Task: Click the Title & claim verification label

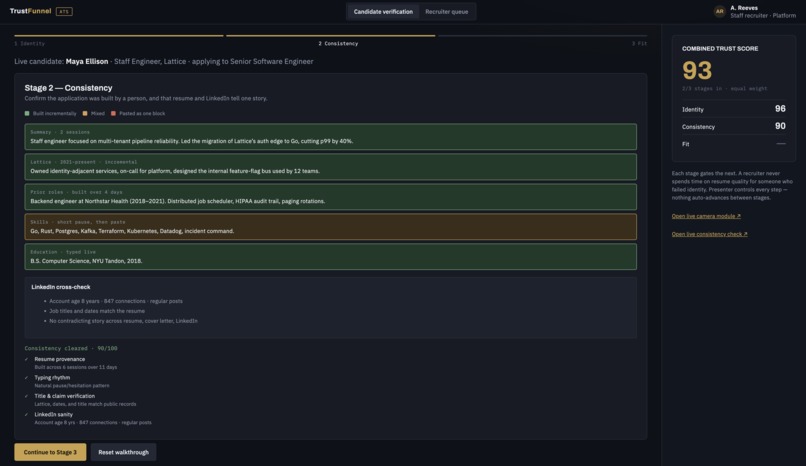Action: [64, 396]
